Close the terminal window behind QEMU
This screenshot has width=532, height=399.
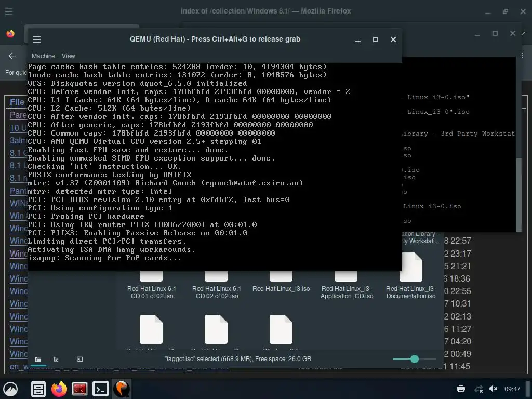point(513,34)
